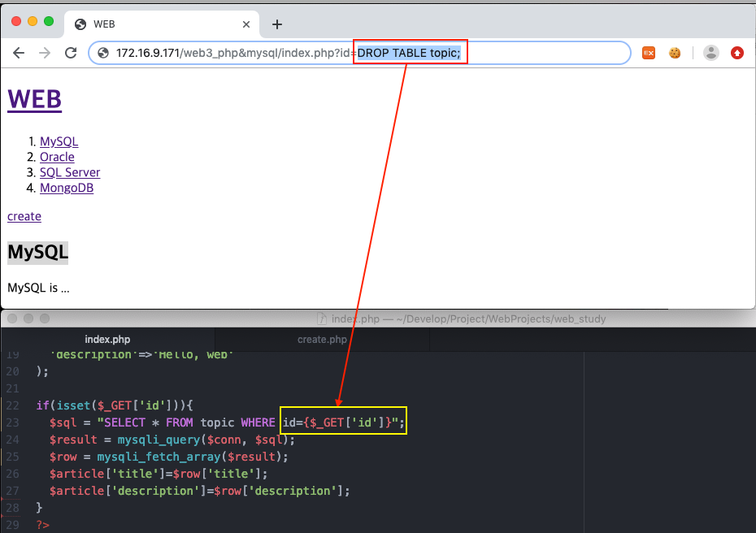Open the MongoDB list link

67,188
